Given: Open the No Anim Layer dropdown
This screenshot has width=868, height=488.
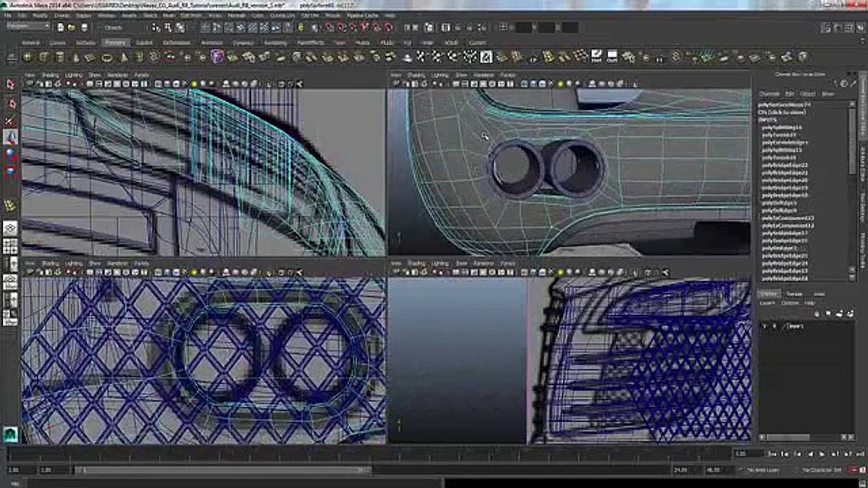Looking at the screenshot, I should coord(762,469).
